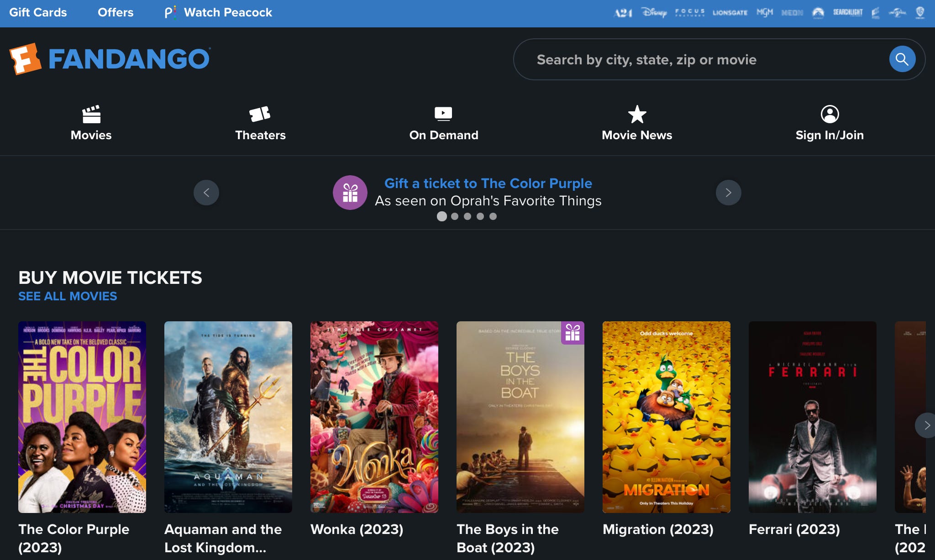Click the Disney studio logo

click(654, 12)
